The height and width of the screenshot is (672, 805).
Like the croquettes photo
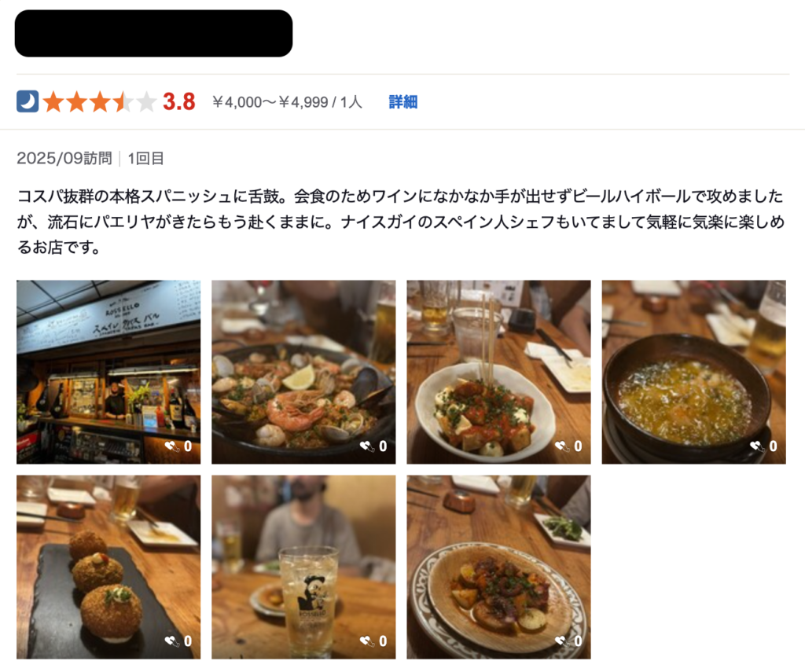coord(178,641)
